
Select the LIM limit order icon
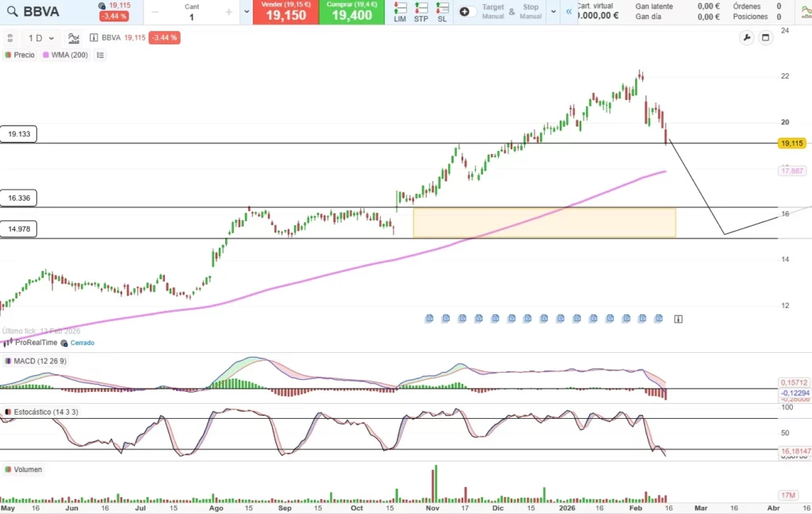click(400, 12)
